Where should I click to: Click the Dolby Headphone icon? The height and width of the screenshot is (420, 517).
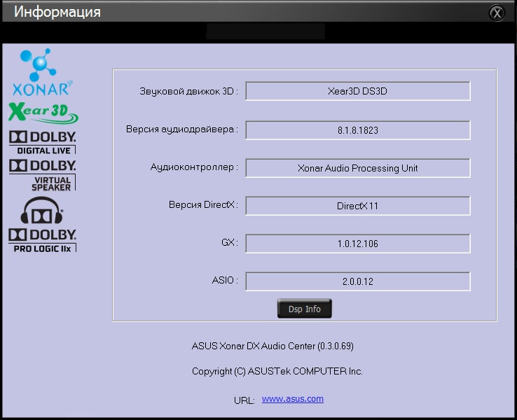(41, 211)
